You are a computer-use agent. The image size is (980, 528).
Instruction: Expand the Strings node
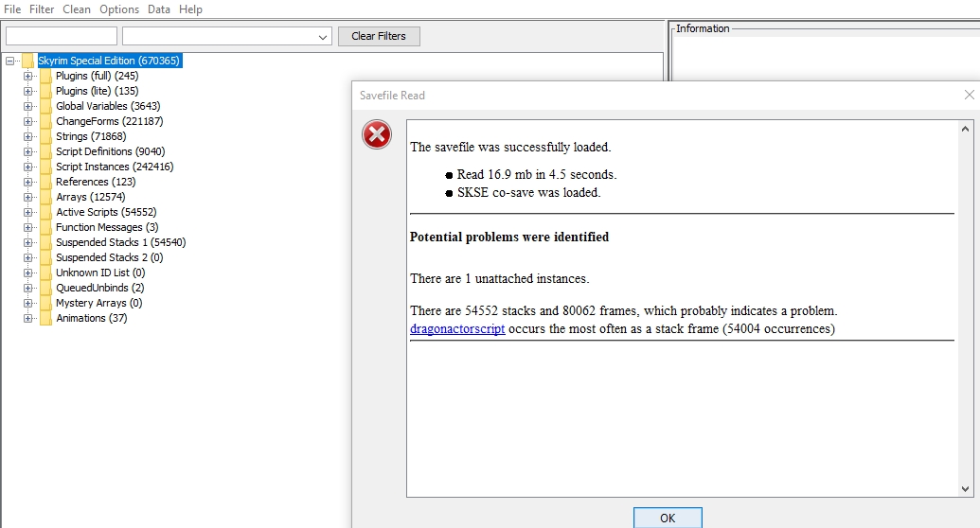pos(27,136)
